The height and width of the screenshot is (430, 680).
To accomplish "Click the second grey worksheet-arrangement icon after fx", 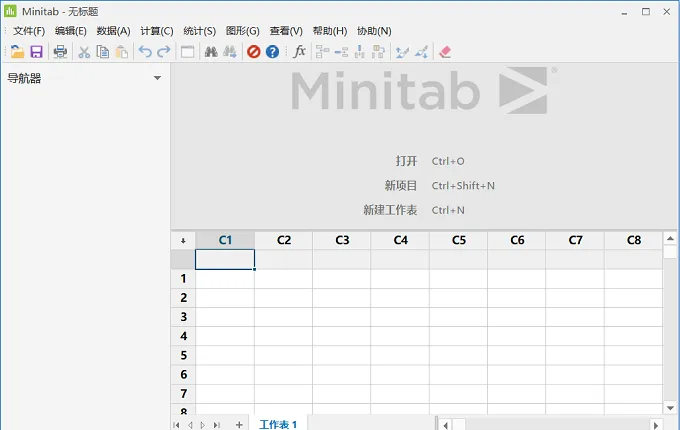I will pyautogui.click(x=341, y=52).
